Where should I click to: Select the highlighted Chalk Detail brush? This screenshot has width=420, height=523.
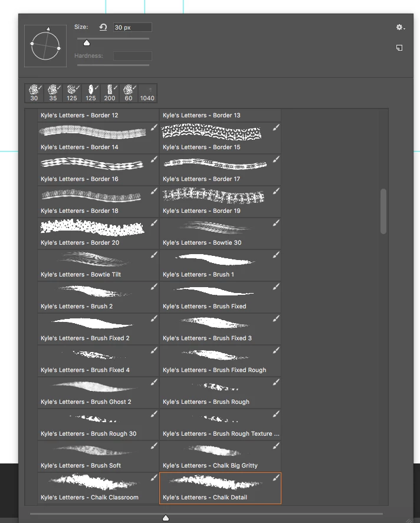[220, 488]
